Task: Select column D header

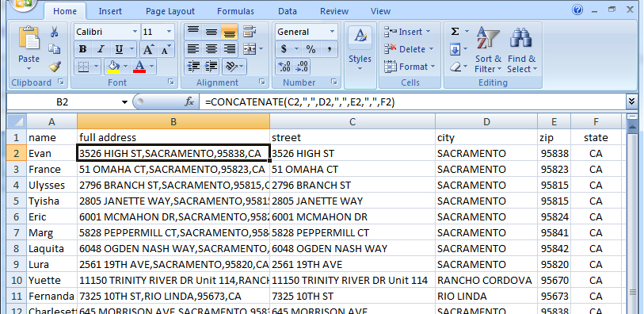Action: click(x=486, y=121)
